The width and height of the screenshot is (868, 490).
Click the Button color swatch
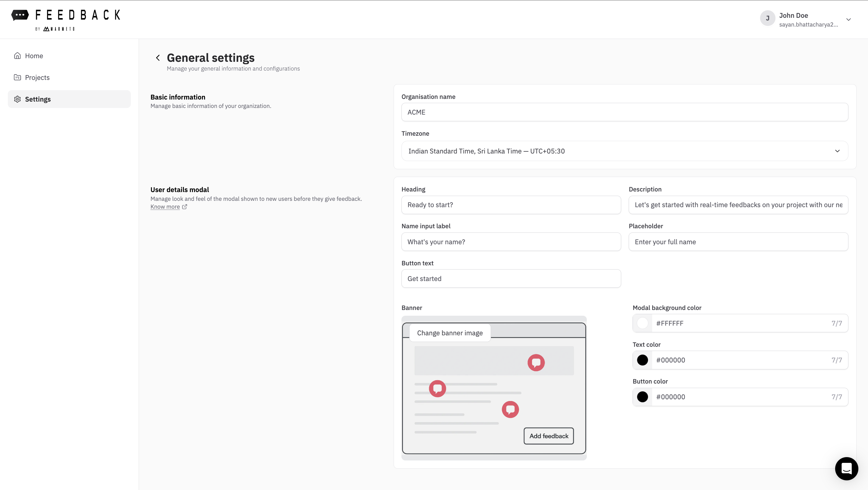click(x=643, y=397)
